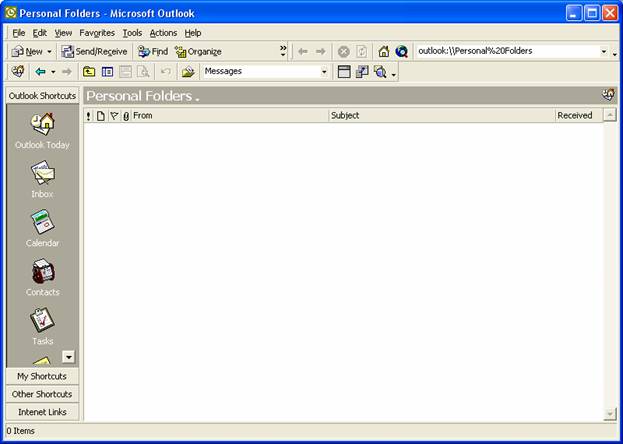Open Outlook Today shortcut in Outlook bar
The image size is (623, 444).
point(43,130)
